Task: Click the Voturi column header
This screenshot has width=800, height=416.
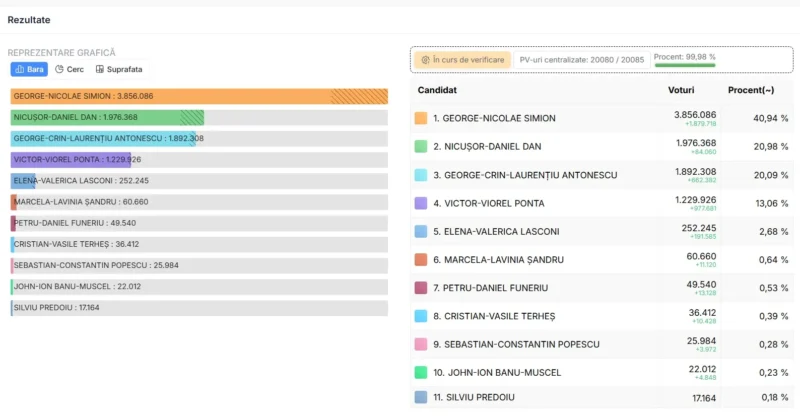Action: tap(681, 90)
